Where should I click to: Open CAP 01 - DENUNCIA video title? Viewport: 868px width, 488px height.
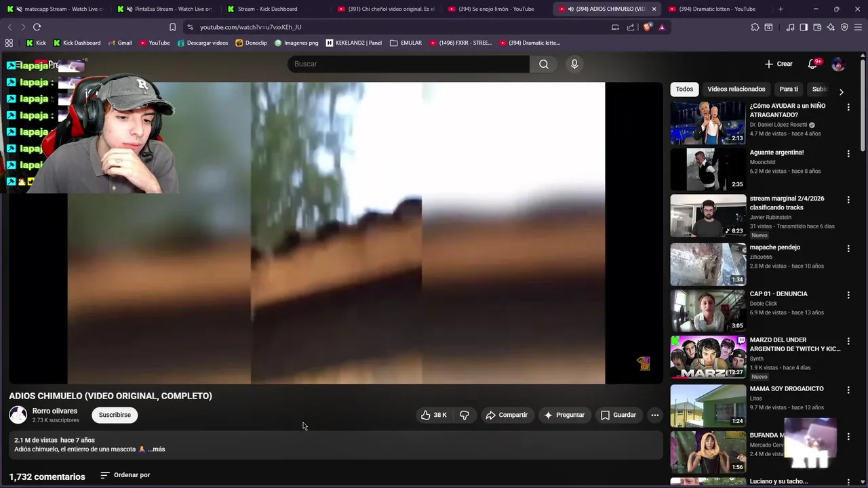[778, 294]
